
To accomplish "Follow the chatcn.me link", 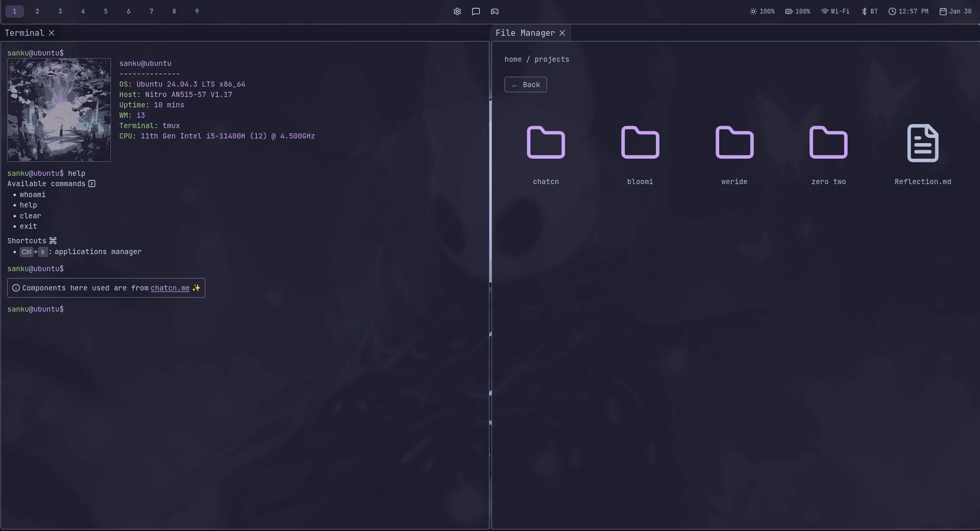I will 170,288.
